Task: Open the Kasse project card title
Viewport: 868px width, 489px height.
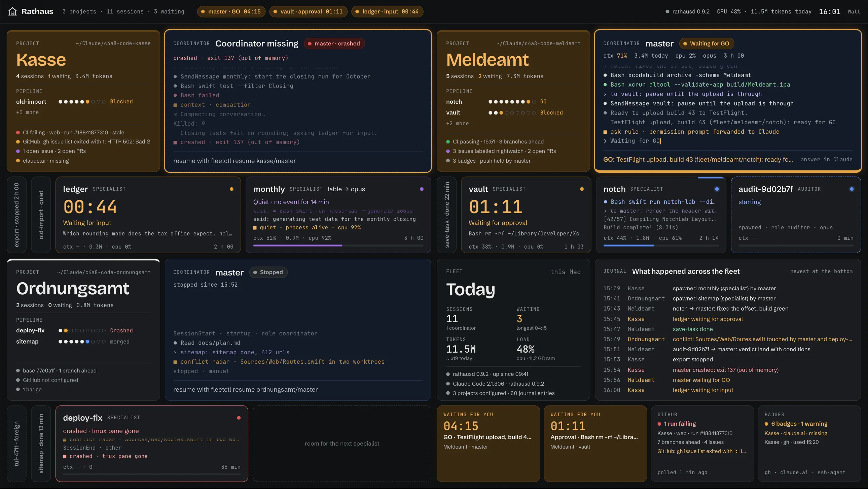Action: (x=41, y=60)
